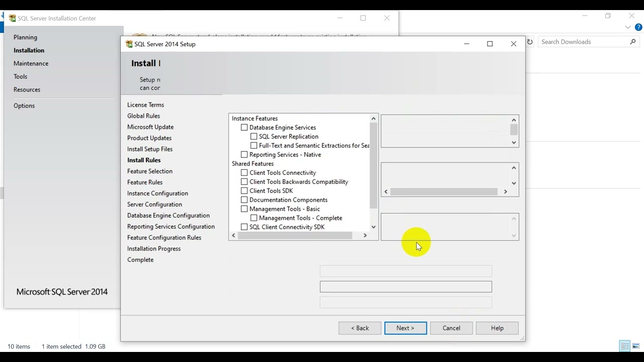The height and width of the screenshot is (362, 644).
Task: Click feature list horizontal scroll left arrow
Action: click(x=233, y=235)
